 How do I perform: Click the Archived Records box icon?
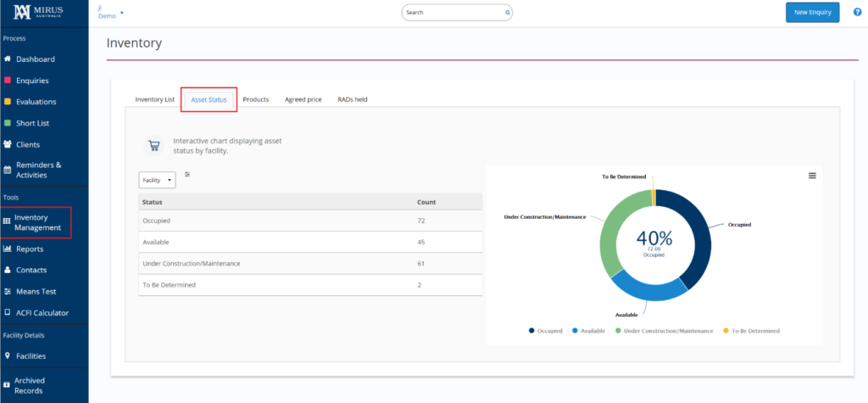tap(7, 384)
